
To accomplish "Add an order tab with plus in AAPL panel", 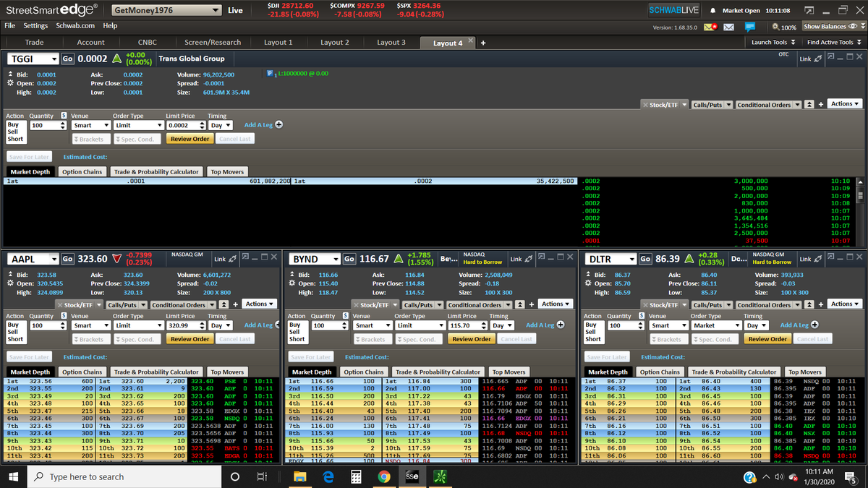I will tap(235, 304).
